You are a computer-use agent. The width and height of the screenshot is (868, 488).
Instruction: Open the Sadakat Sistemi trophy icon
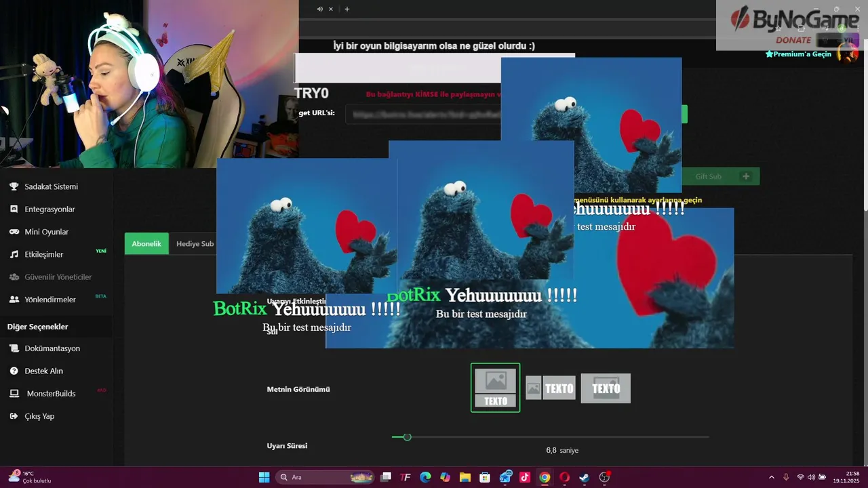14,186
